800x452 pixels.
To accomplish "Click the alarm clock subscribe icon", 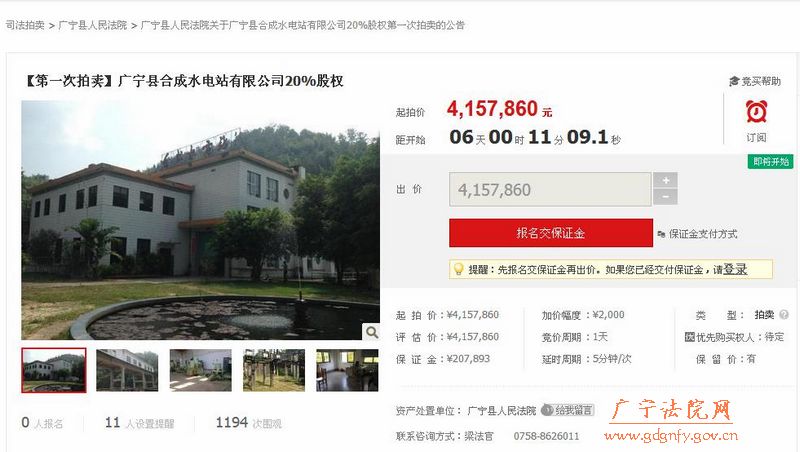I will click(x=756, y=111).
